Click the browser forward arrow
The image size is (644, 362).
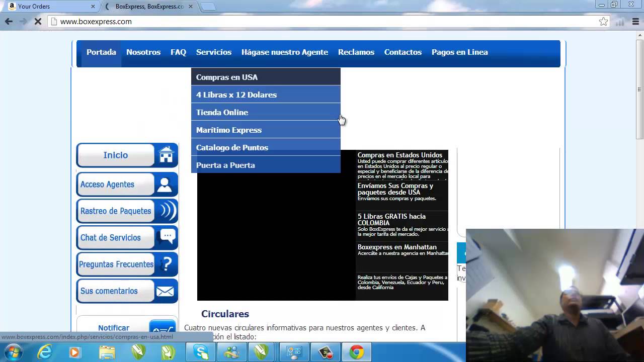(23, 22)
